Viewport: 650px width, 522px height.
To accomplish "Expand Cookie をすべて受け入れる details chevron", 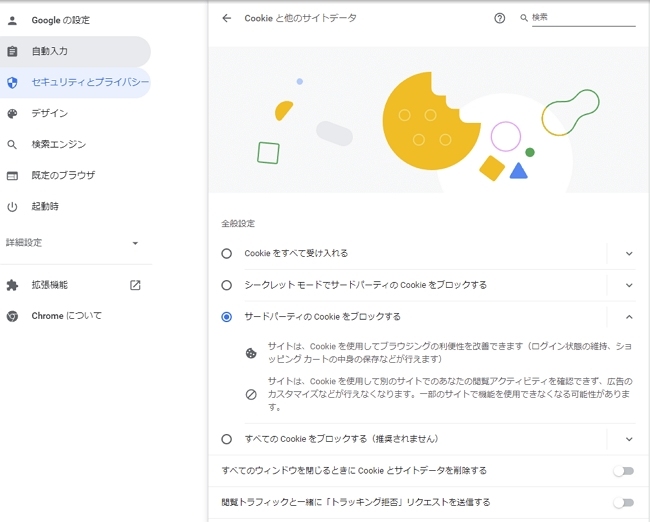I will coord(629,254).
